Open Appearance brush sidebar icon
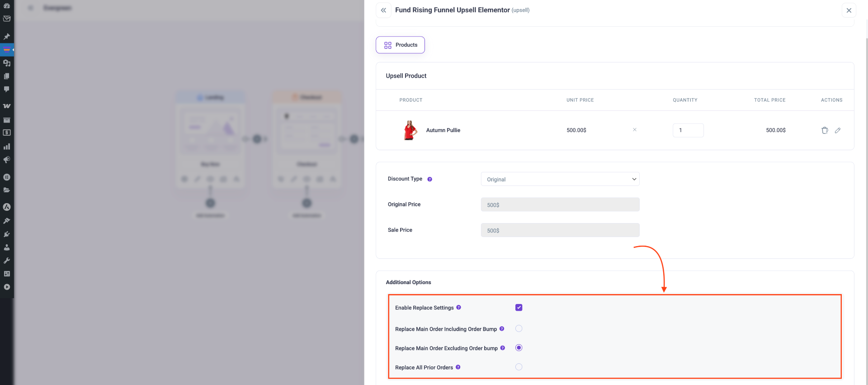 (7, 221)
